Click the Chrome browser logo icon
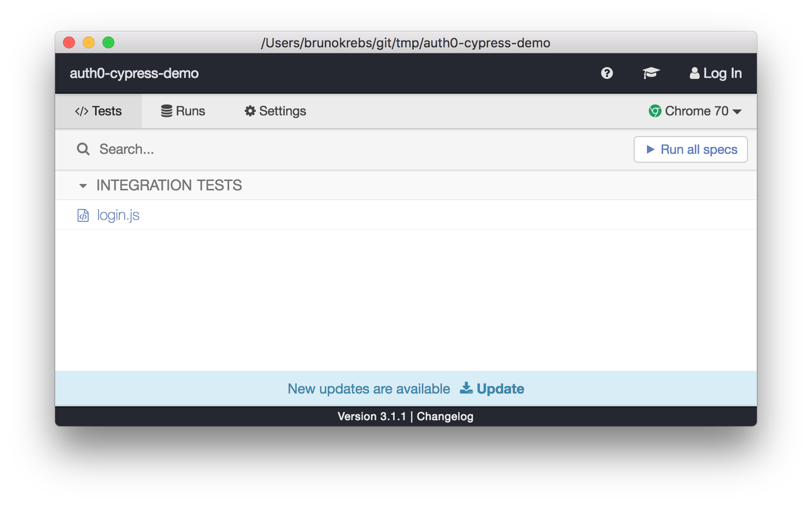Screen dimensions: 812x505 [655, 111]
